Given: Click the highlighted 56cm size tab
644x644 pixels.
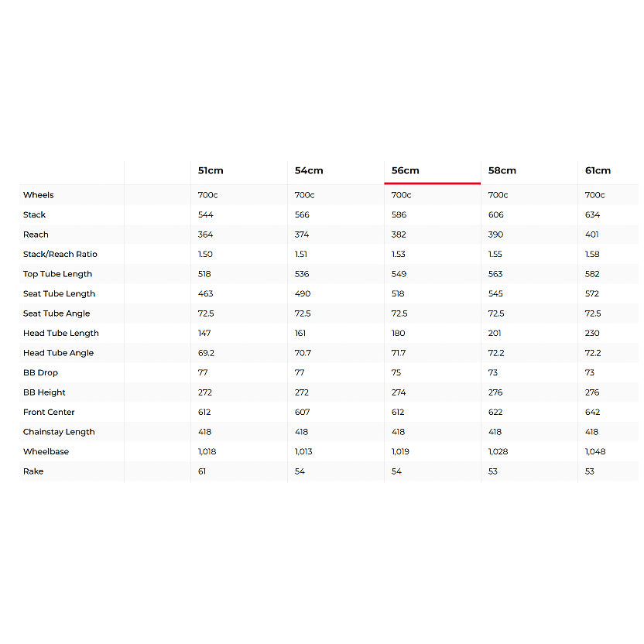Looking at the screenshot, I should point(406,170).
